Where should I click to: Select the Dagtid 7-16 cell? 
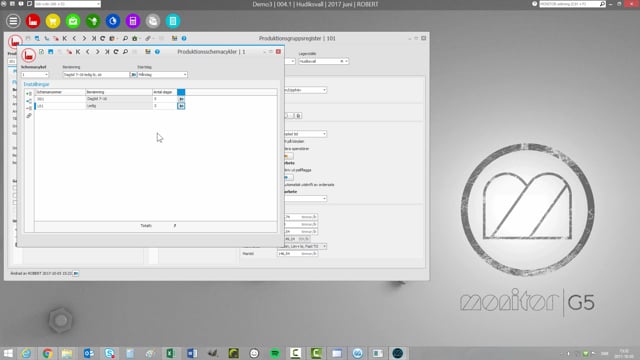tap(119, 99)
